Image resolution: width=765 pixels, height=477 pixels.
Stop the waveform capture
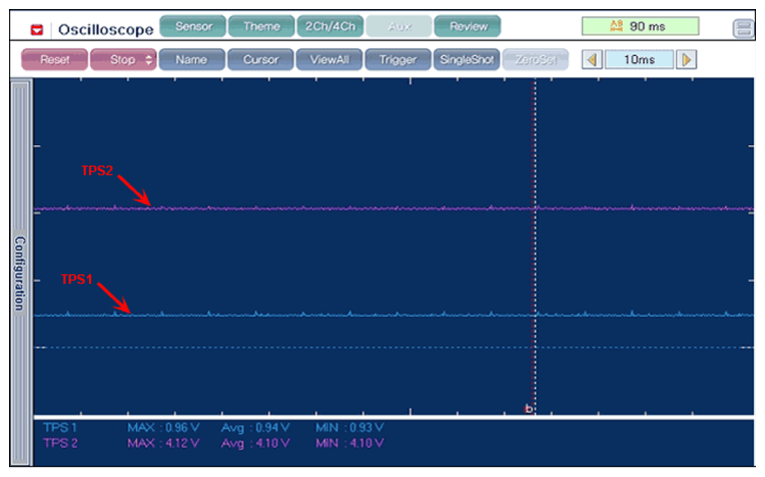[x=123, y=60]
